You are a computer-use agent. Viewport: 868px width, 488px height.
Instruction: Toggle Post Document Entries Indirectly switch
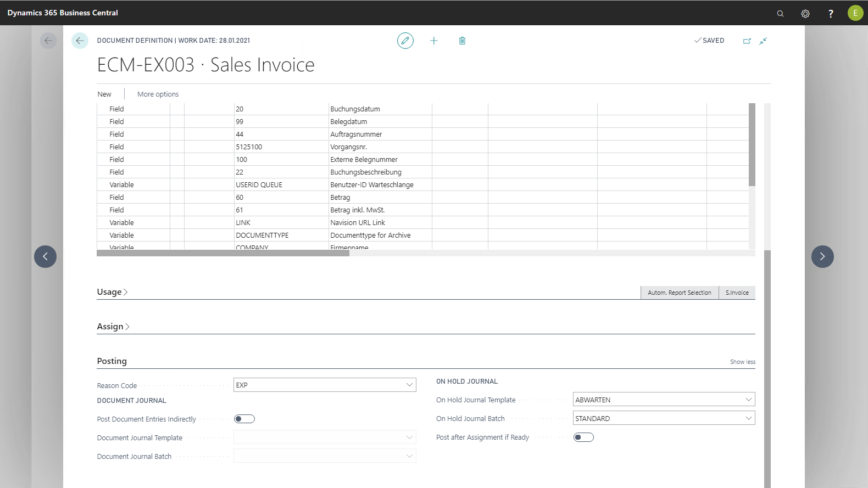(x=244, y=419)
